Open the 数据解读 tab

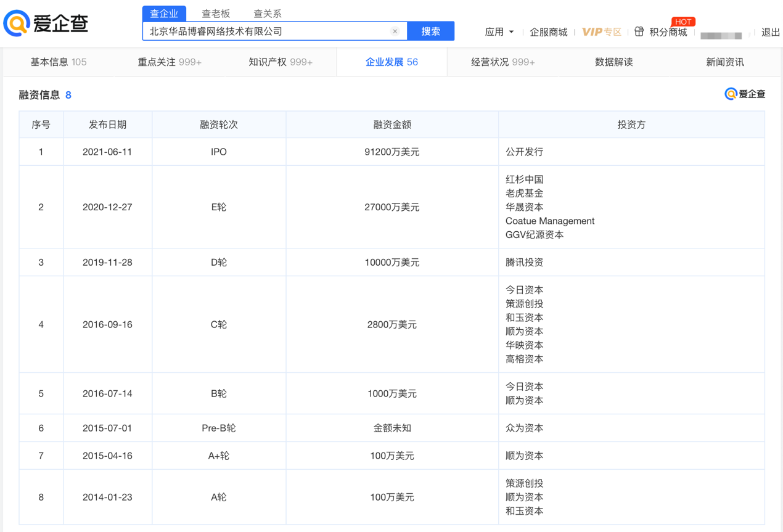614,62
